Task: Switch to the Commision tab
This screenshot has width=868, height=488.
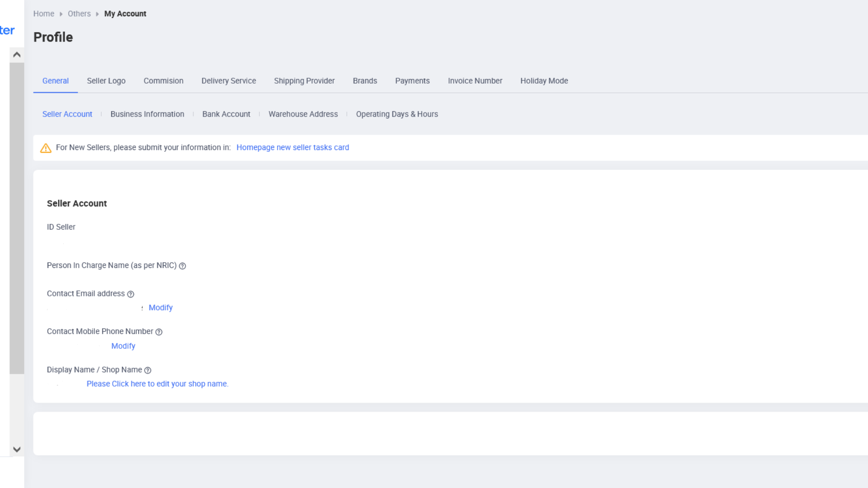Action: click(x=163, y=81)
